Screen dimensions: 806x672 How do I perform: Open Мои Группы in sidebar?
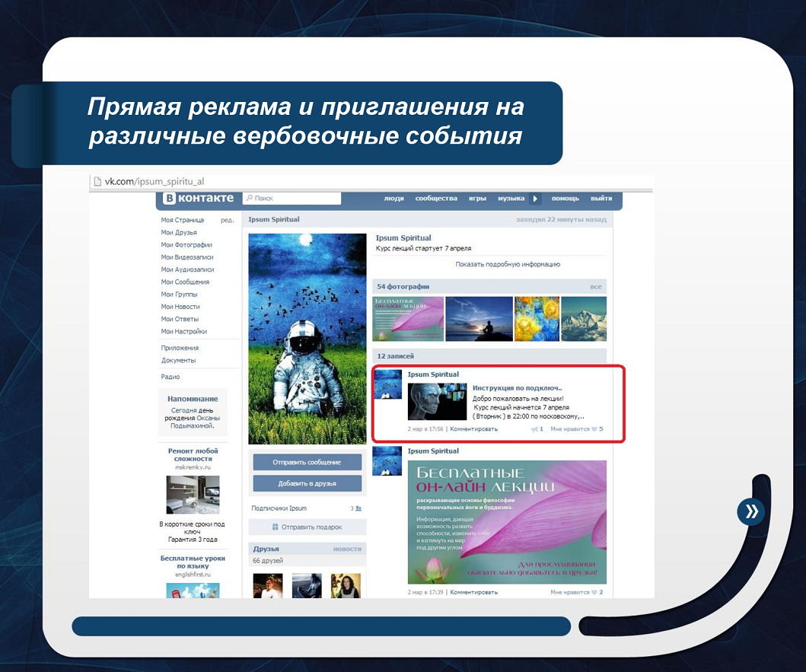[179, 294]
